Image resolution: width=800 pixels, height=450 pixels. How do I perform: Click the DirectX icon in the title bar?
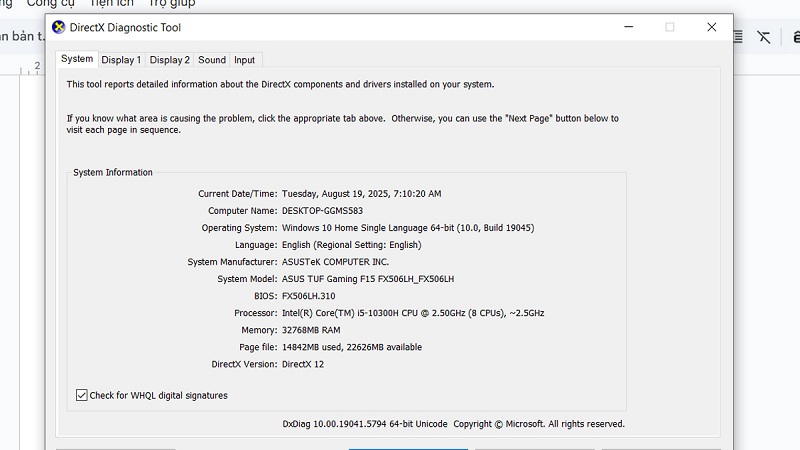pos(59,27)
